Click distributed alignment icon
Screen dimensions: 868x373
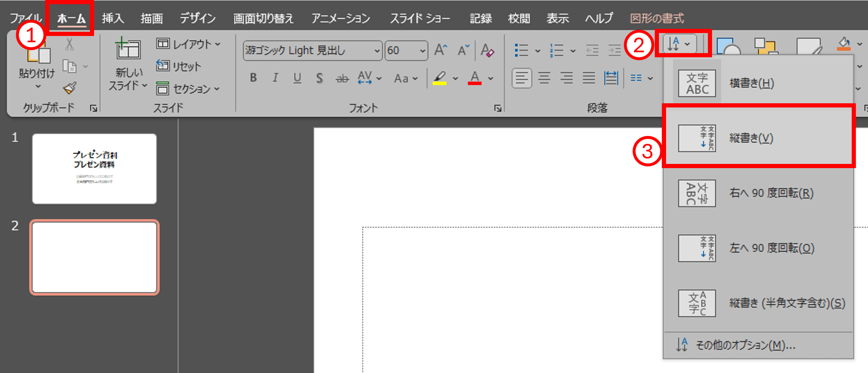click(x=611, y=78)
